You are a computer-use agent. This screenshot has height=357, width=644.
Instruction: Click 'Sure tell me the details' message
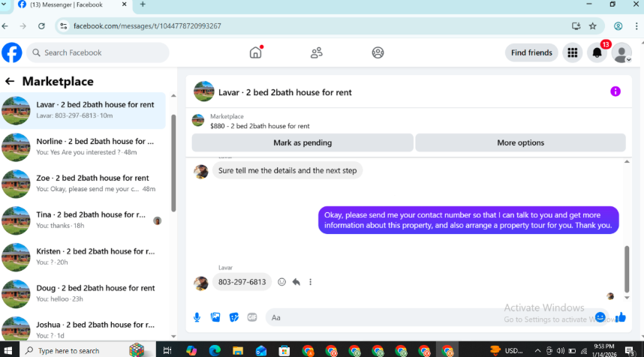[287, 170]
